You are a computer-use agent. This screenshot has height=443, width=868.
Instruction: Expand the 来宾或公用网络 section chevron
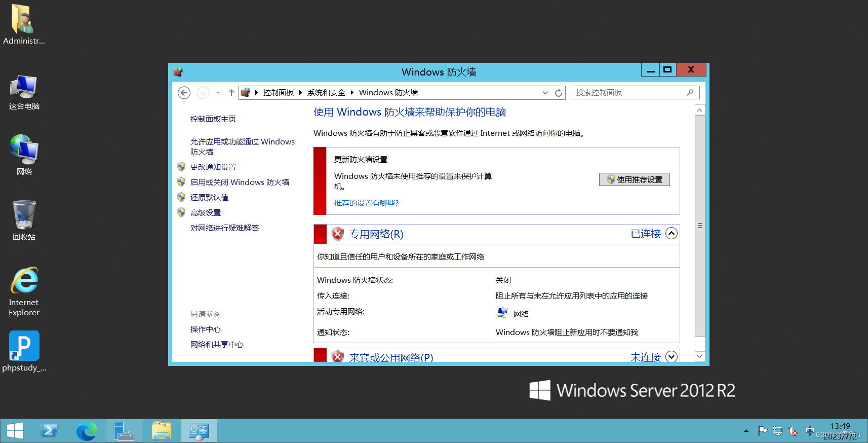click(x=672, y=356)
